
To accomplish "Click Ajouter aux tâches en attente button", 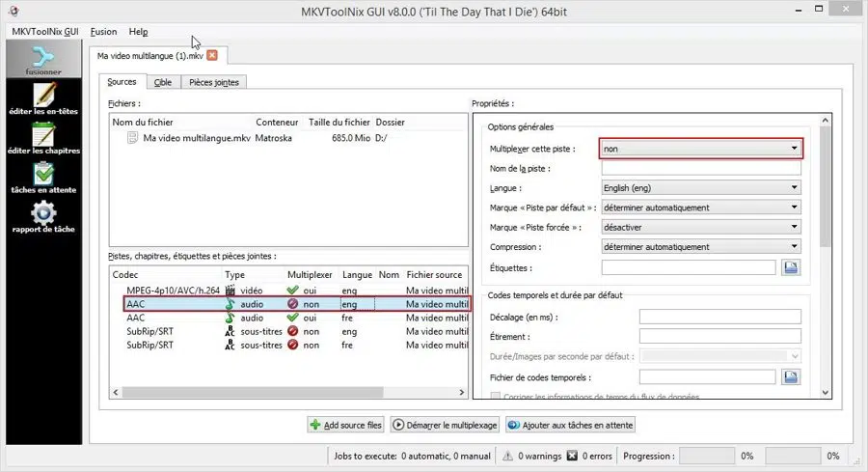I will pos(570,425).
